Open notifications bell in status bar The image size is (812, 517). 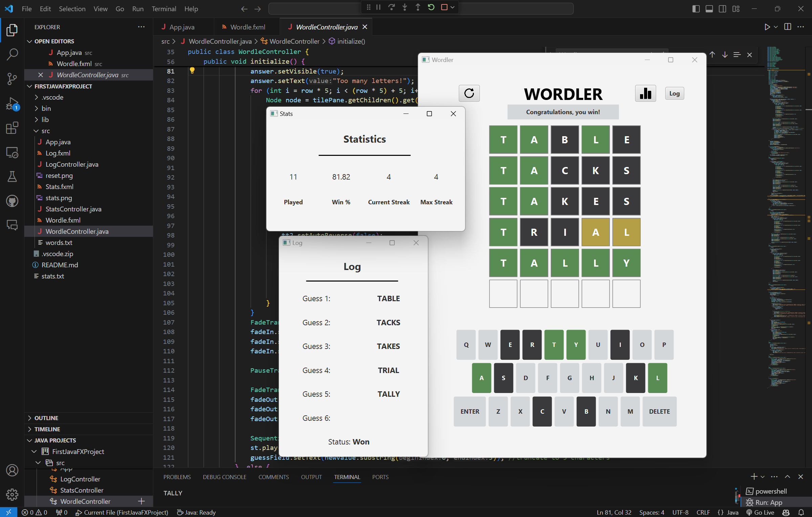pyautogui.click(x=801, y=512)
